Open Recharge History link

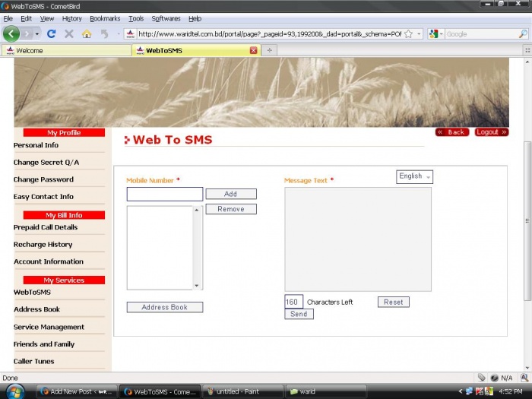[x=43, y=245]
